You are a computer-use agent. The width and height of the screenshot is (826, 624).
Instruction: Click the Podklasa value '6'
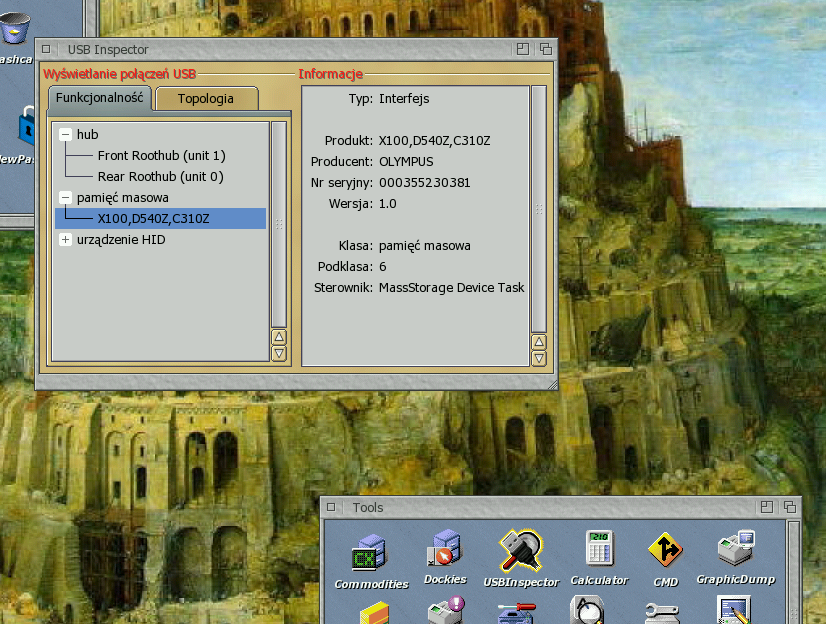pyautogui.click(x=383, y=267)
